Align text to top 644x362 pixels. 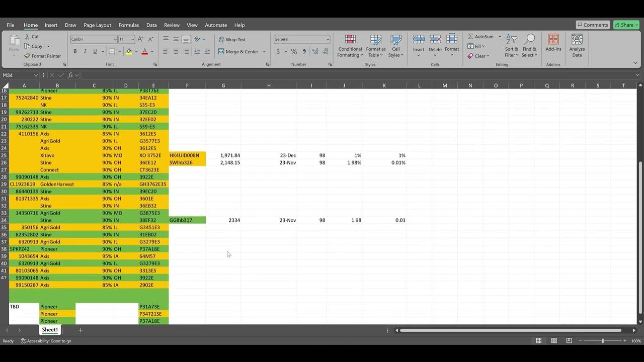click(166, 39)
